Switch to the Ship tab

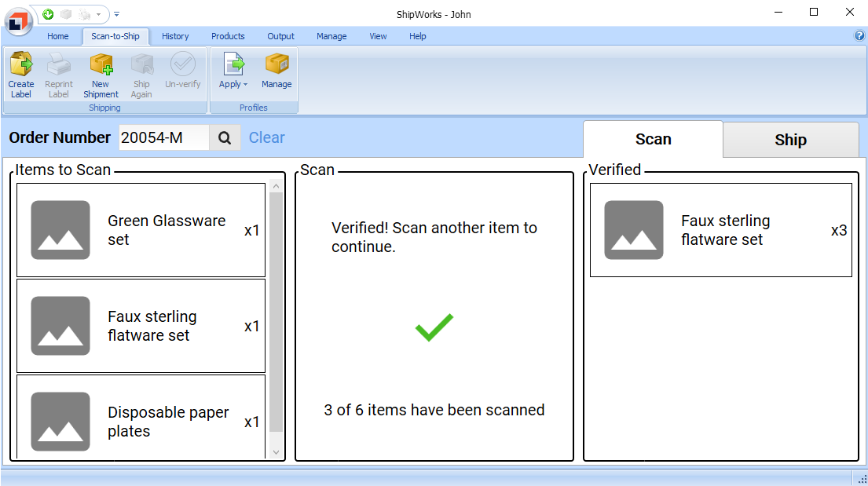click(790, 140)
